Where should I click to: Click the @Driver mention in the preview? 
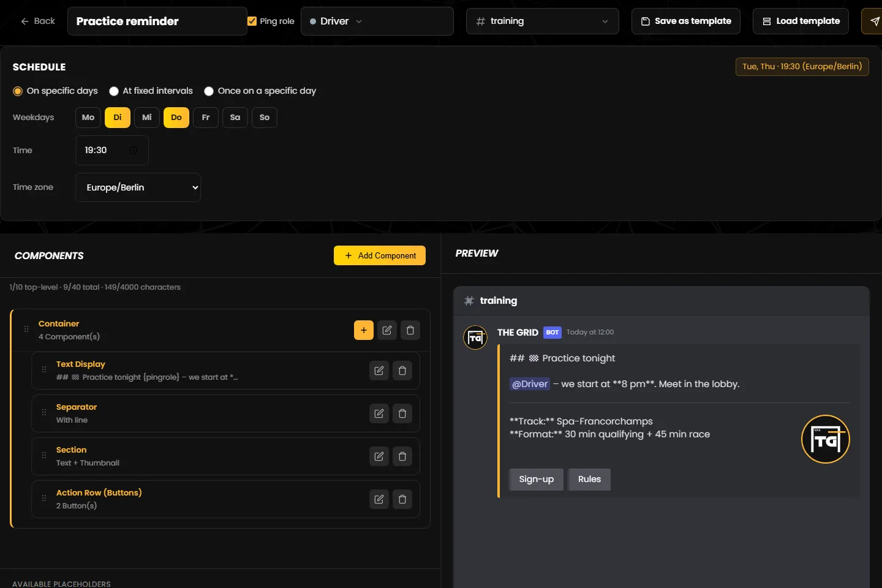530,384
